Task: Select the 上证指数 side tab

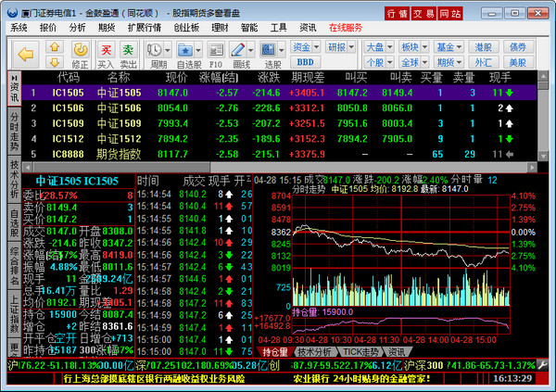Action: 14,314
